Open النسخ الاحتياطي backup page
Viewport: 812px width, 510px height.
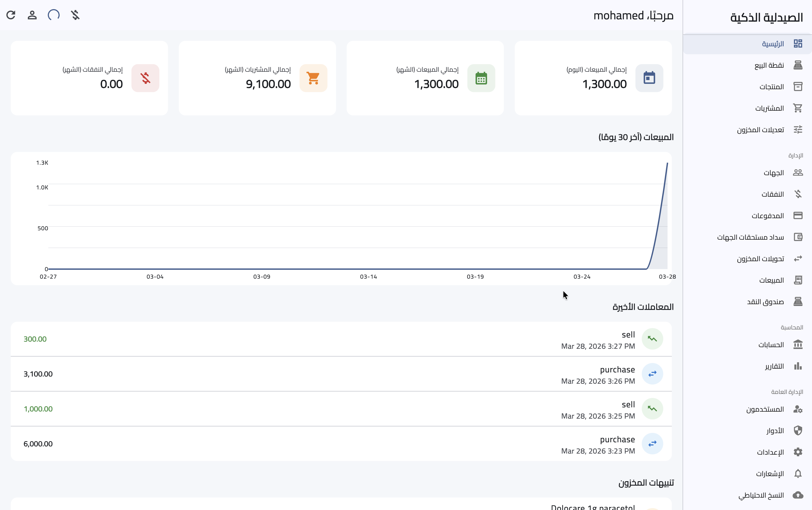(761, 495)
